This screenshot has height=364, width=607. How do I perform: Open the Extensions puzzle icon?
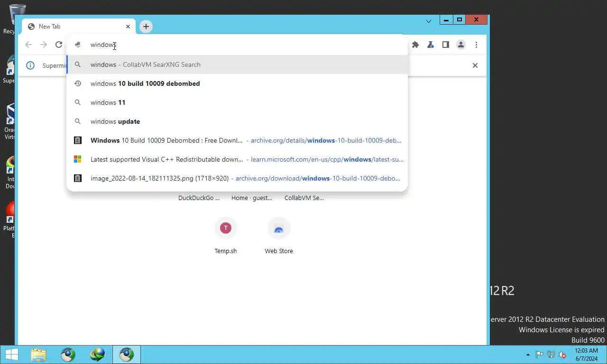tap(415, 45)
